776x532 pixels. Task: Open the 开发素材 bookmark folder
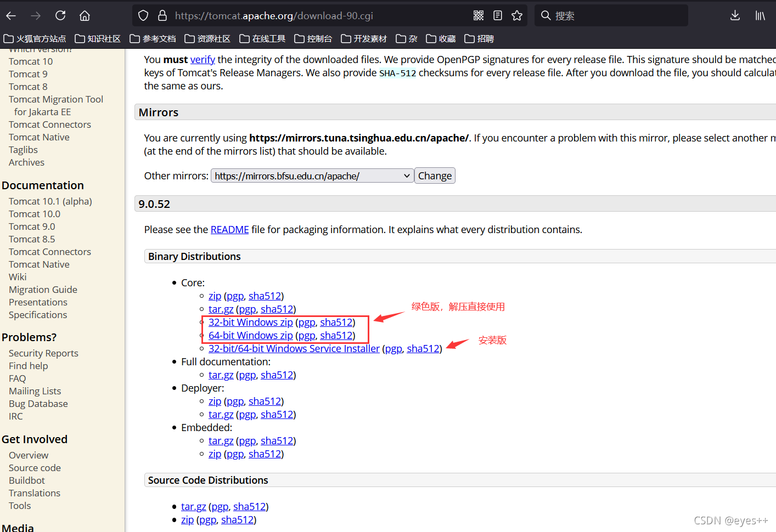pyautogui.click(x=364, y=39)
